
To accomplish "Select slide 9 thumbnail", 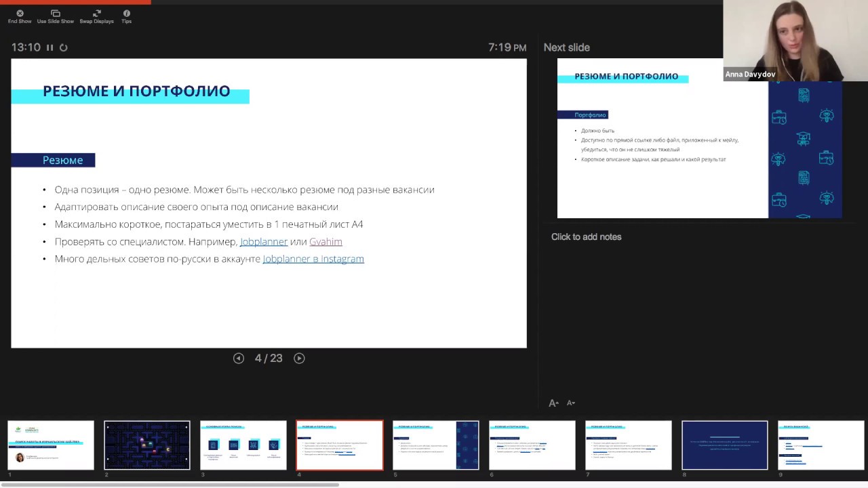I will tap(821, 445).
